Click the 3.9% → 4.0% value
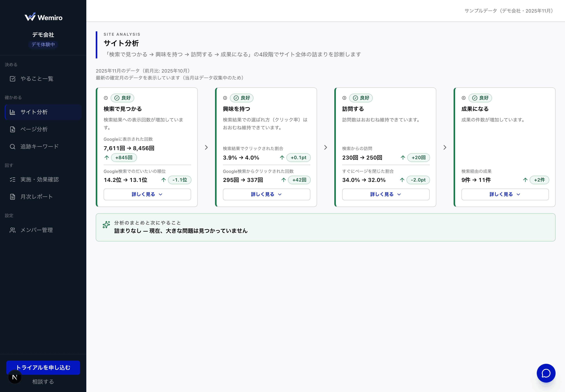The width and height of the screenshot is (565, 392). (241, 158)
